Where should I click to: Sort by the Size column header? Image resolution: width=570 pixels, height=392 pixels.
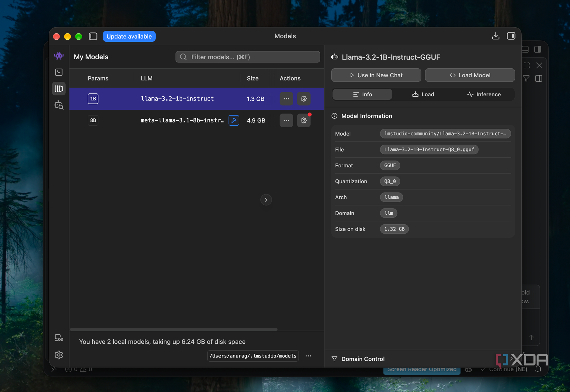(x=253, y=78)
